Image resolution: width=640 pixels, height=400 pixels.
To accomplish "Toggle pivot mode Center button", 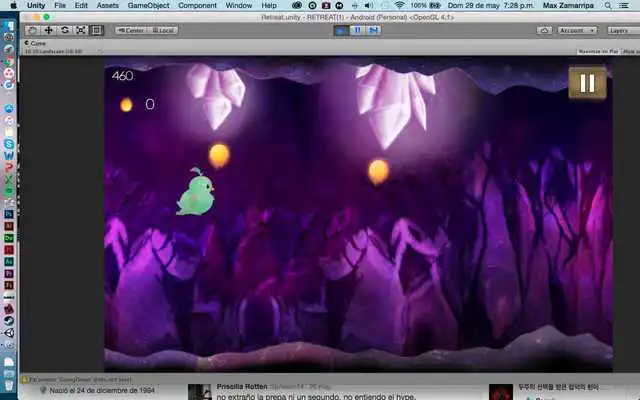I will click(131, 30).
